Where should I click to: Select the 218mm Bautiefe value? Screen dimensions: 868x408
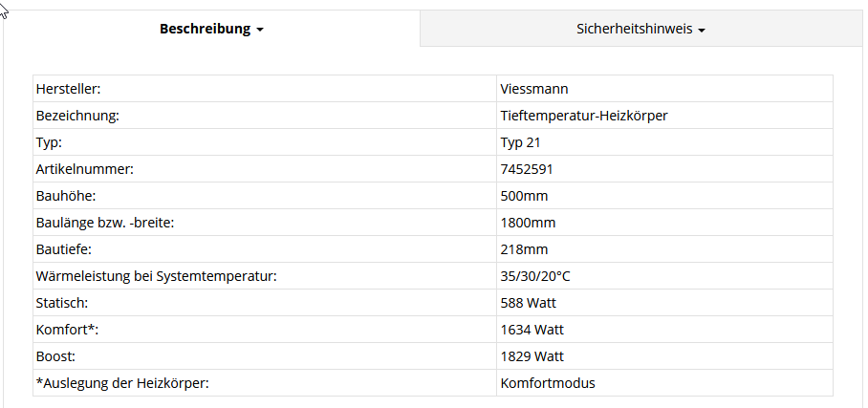click(524, 249)
